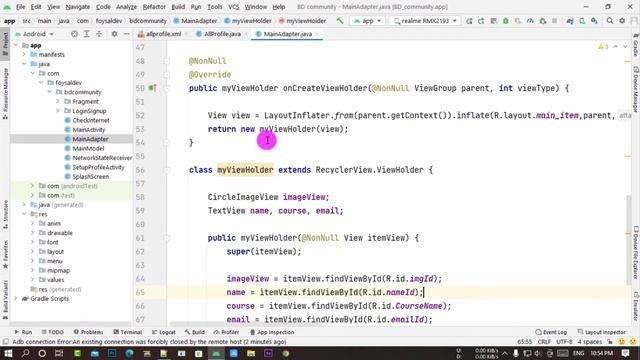Viewport: 640px width, 360px height.
Task: Click Windows taskbar search icon
Action: [25, 353]
